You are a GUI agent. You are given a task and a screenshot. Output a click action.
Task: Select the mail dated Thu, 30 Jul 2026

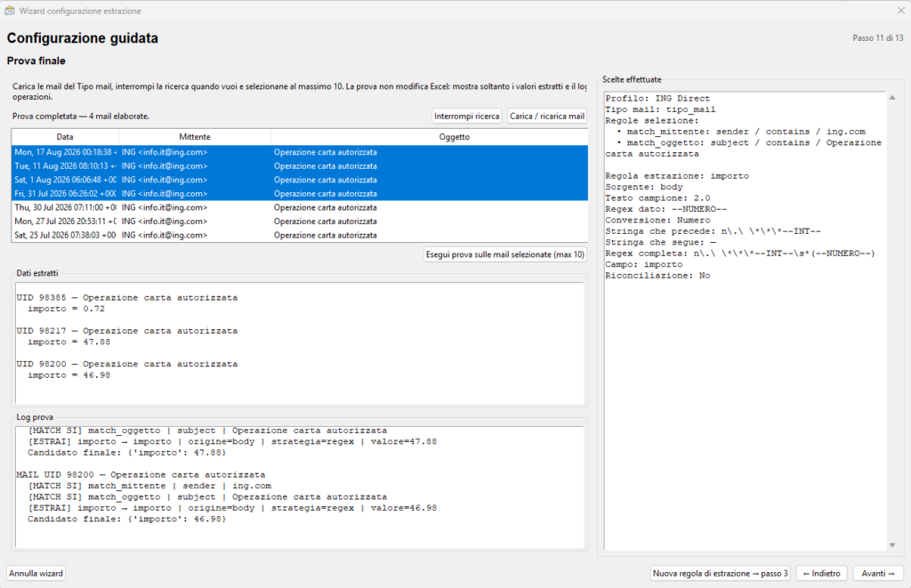click(x=299, y=207)
